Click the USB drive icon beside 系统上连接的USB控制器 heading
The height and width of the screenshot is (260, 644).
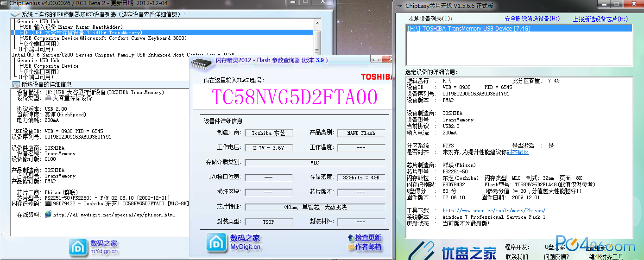pos(15,14)
